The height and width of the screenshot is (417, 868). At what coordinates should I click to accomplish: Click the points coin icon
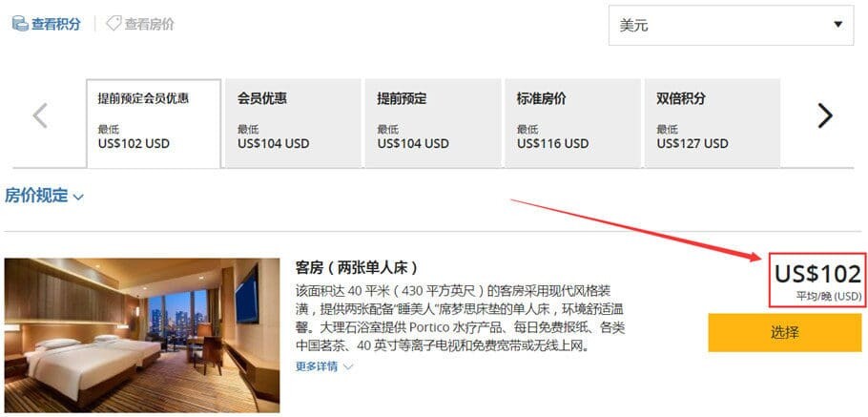tap(20, 24)
